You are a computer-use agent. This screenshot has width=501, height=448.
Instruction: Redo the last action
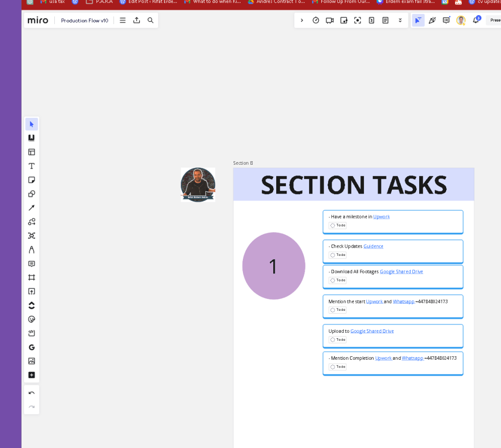(32, 407)
